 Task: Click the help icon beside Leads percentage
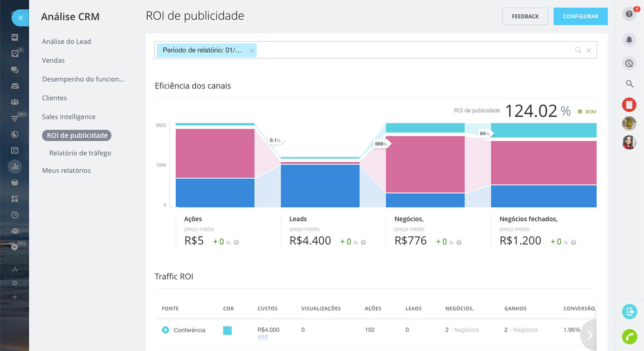pos(363,242)
